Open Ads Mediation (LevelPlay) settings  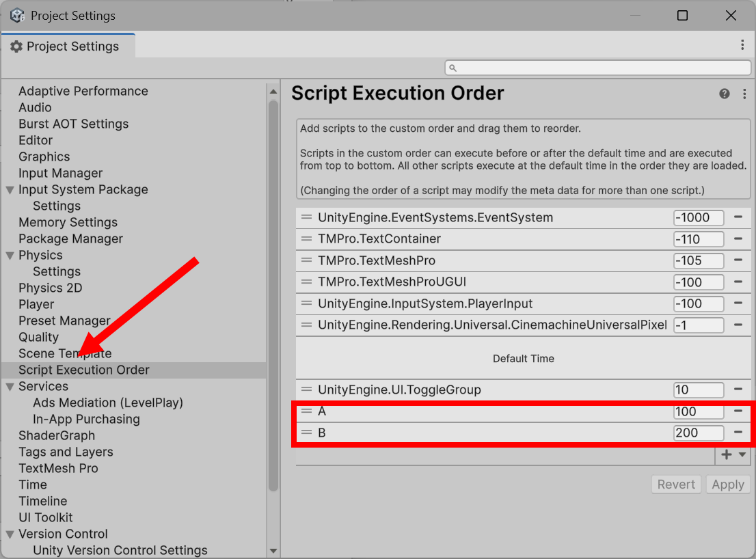point(108,403)
